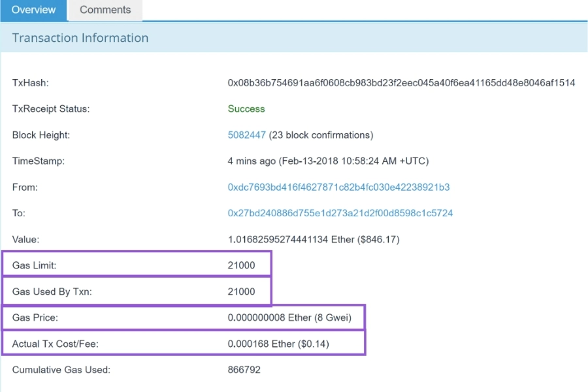Open the To address 0x27bd2408… link

(x=340, y=213)
